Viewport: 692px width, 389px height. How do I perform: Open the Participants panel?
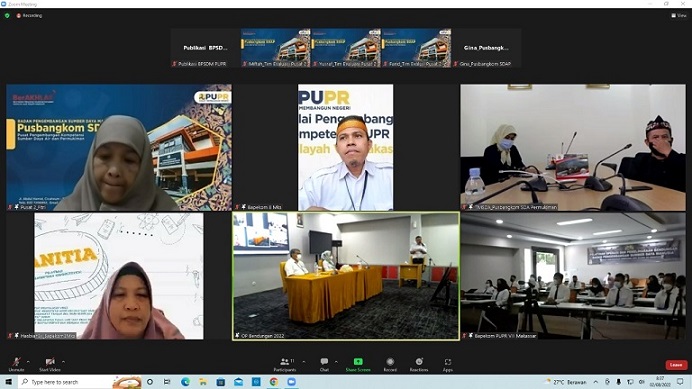tap(285, 365)
